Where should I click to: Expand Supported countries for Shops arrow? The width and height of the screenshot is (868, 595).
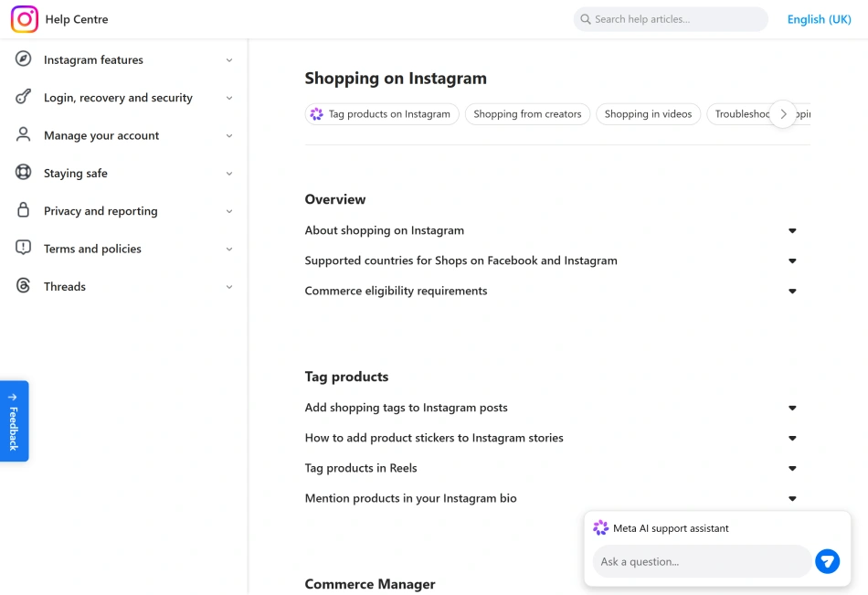792,260
